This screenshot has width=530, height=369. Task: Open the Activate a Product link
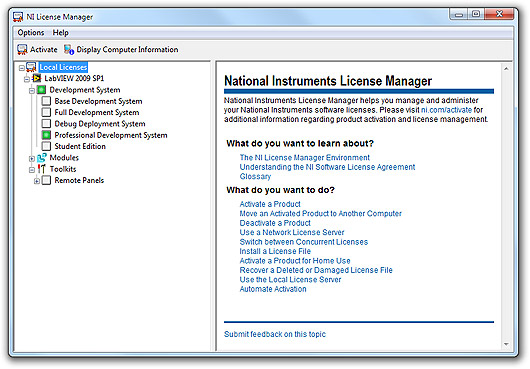270,204
